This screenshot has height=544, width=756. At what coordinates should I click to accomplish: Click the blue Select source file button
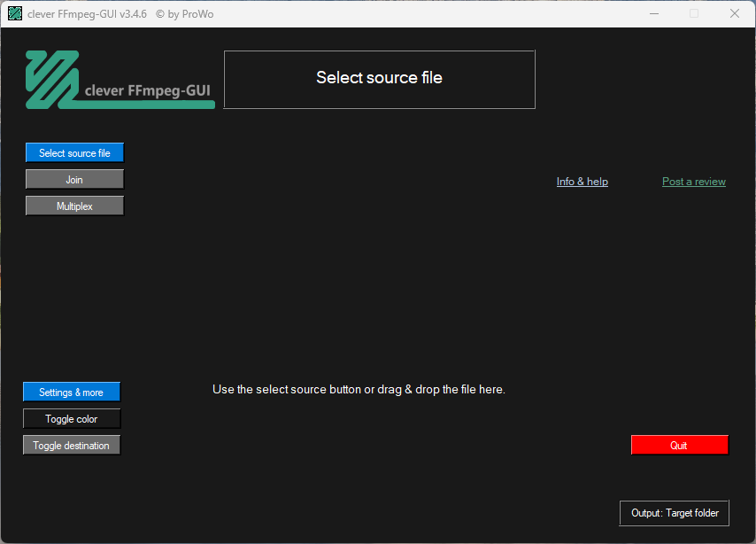[x=74, y=152]
